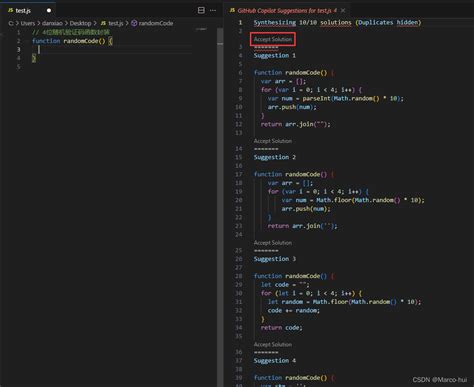Click the for loop on line 8
The height and width of the screenshot is (387, 474).
[311, 90]
